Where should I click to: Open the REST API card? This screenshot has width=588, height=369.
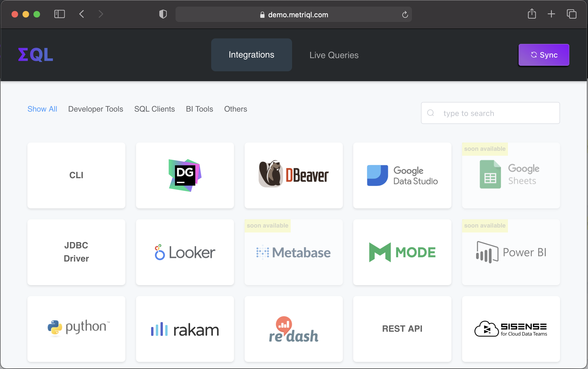[402, 328]
